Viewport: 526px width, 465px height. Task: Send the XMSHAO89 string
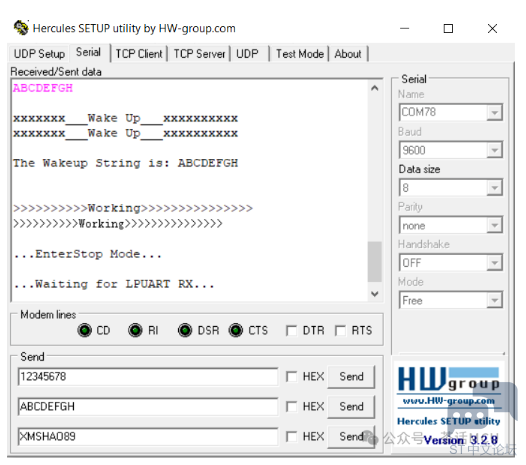pos(351,437)
